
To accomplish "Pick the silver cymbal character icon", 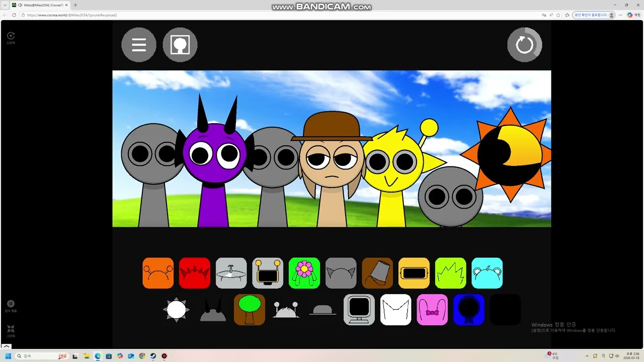I will pos(231,273).
